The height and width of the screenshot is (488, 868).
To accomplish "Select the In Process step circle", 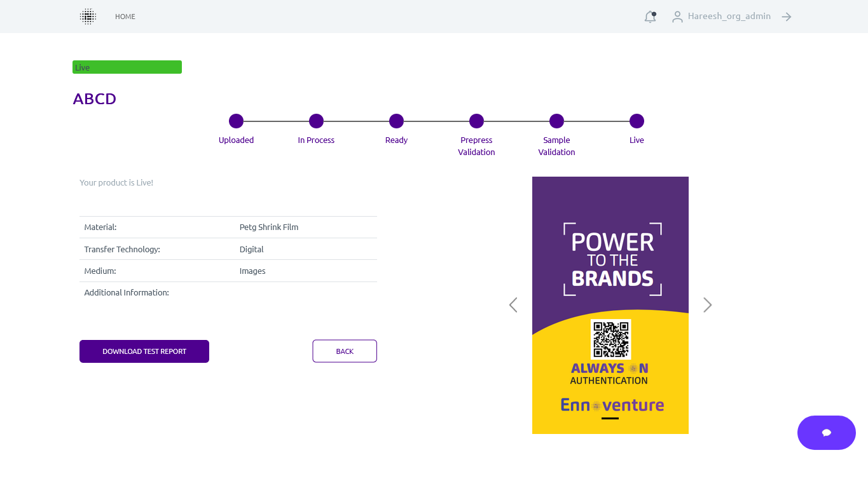I will click(x=316, y=121).
